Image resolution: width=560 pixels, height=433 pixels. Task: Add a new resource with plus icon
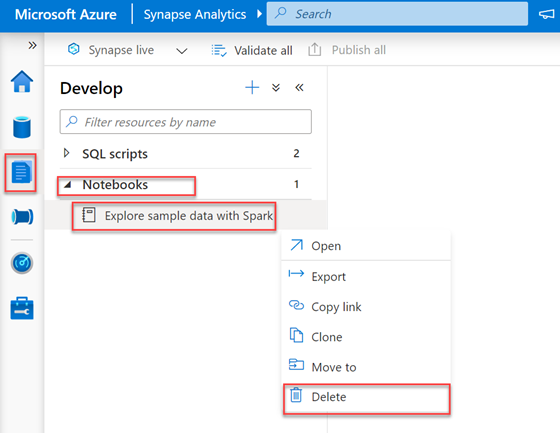pyautogui.click(x=252, y=88)
